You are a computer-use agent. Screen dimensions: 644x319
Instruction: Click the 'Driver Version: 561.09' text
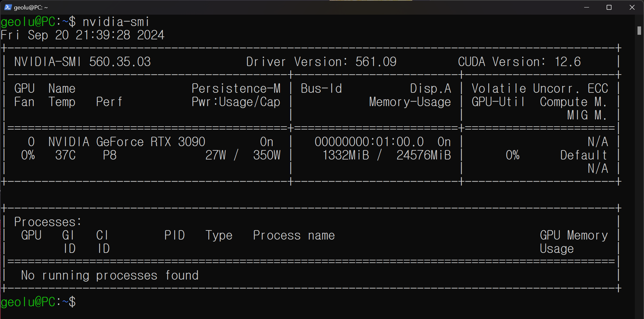pyautogui.click(x=321, y=62)
